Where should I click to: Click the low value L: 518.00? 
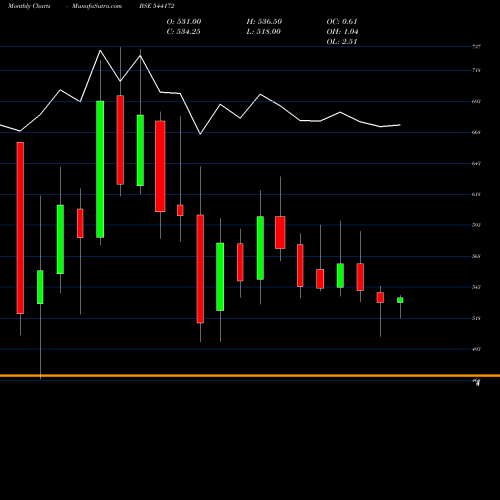coord(264,32)
